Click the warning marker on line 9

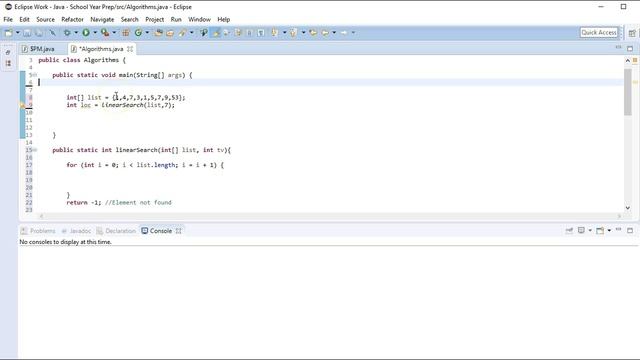pyautogui.click(x=22, y=105)
